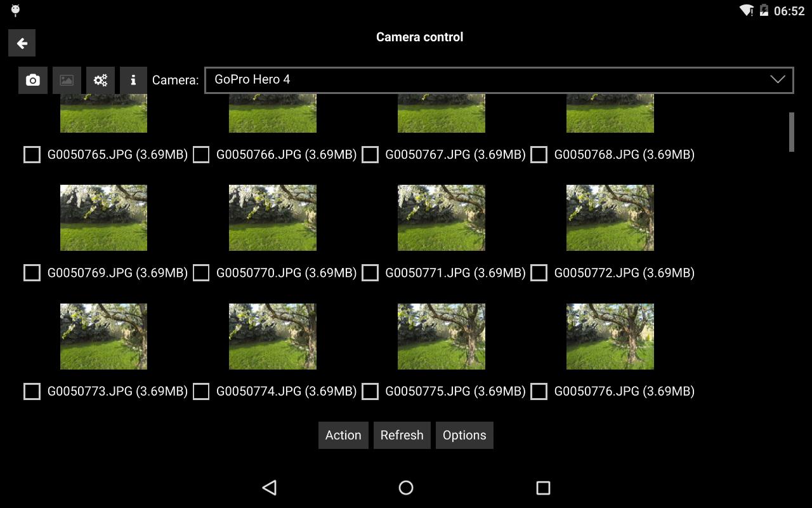Tick the G0050772.JPG checkbox
This screenshot has width=812, height=508.
point(539,272)
